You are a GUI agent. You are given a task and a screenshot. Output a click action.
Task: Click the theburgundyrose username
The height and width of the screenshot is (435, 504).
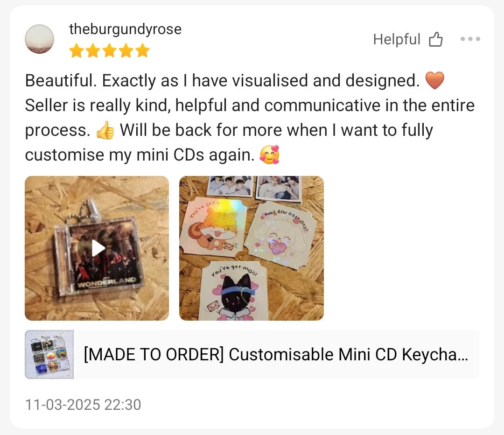tap(126, 29)
